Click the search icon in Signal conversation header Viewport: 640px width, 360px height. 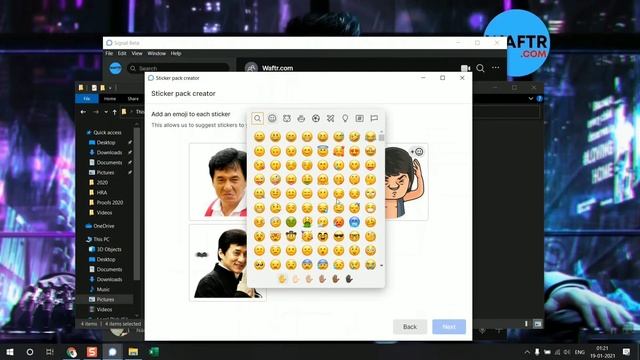480,68
